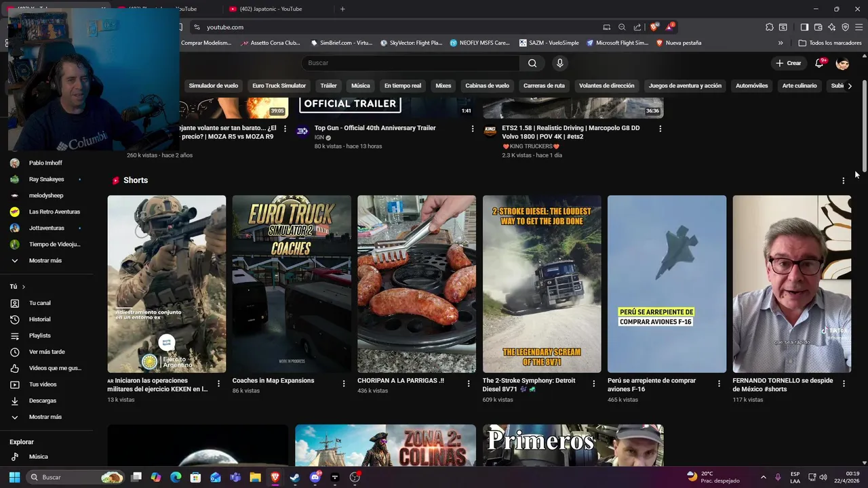
Task: Open options for Coaches in Map Expansions short
Action: (343, 384)
